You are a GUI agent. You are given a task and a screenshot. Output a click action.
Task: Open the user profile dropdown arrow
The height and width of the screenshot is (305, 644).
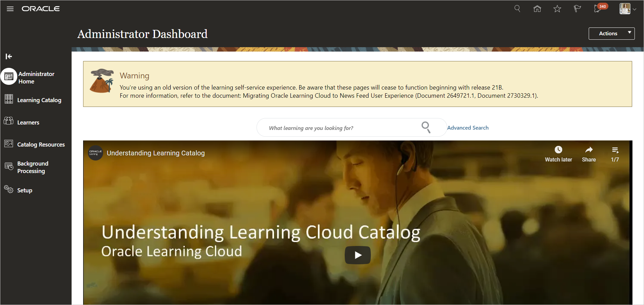634,9
